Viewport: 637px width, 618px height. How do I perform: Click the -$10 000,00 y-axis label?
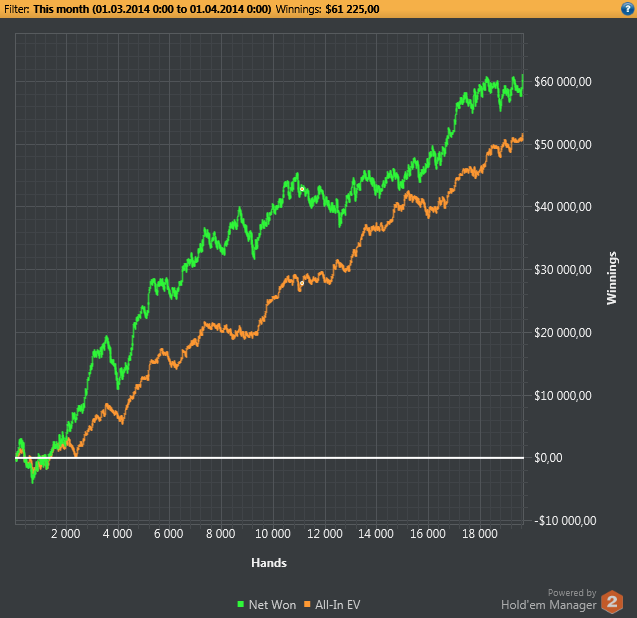coord(565,520)
